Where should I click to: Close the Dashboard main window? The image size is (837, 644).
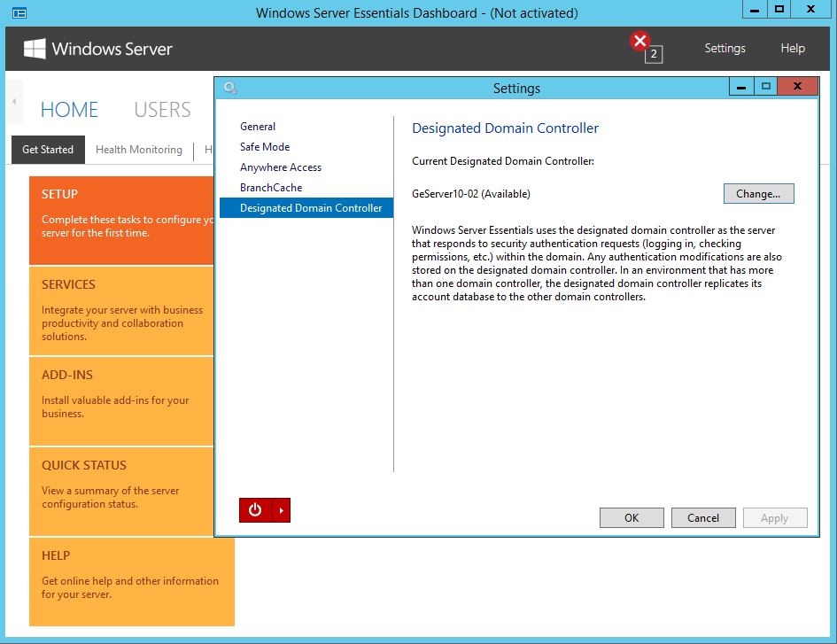(810, 10)
